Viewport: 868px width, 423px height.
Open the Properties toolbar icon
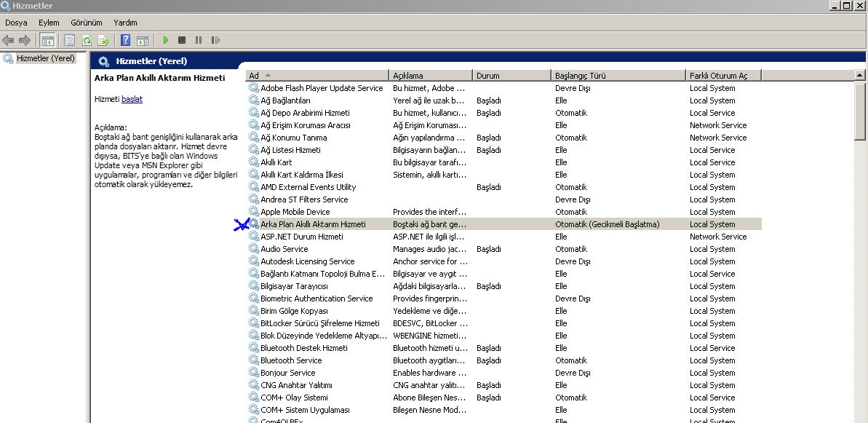(x=70, y=40)
